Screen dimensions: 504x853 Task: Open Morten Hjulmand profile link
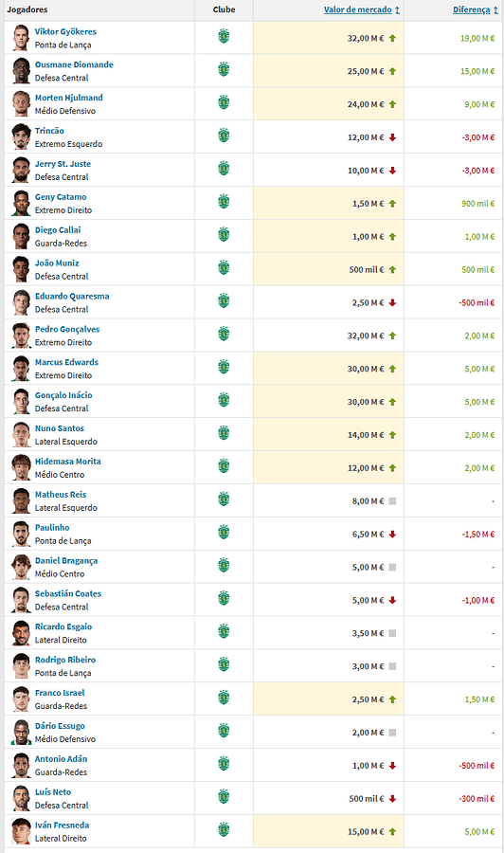69,98
